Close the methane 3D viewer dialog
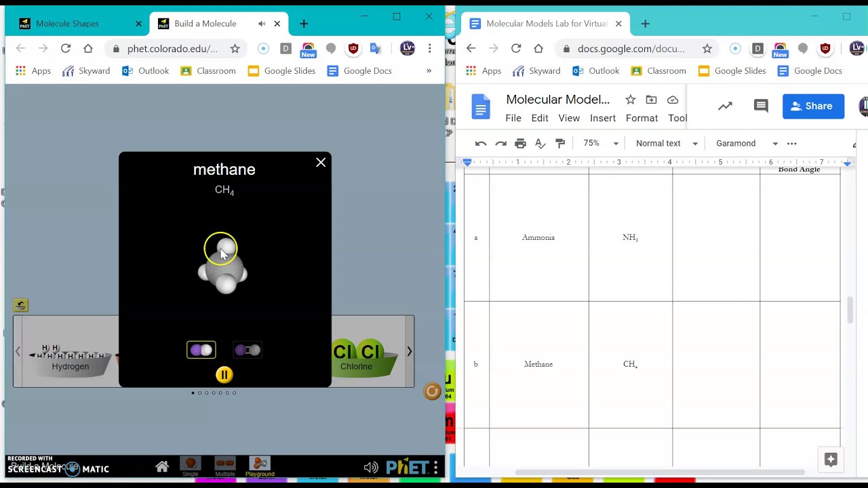Screen dimensions: 868x488 click(321, 163)
